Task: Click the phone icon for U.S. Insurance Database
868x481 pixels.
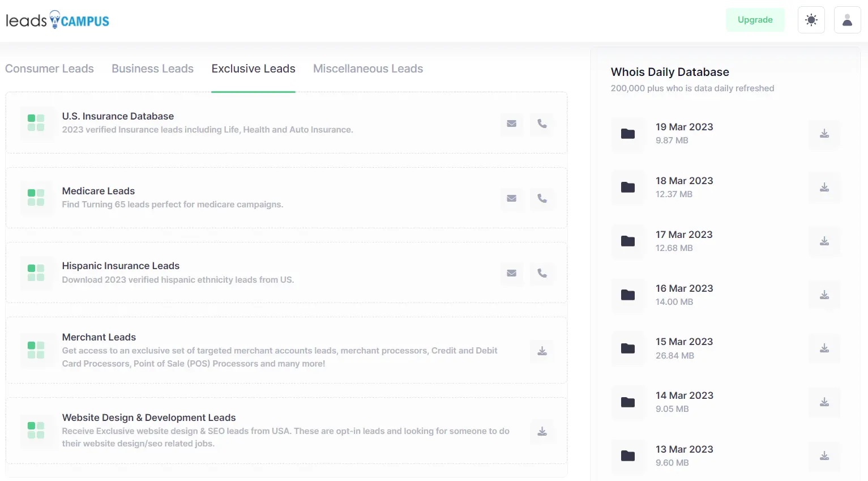Action: 542,124
